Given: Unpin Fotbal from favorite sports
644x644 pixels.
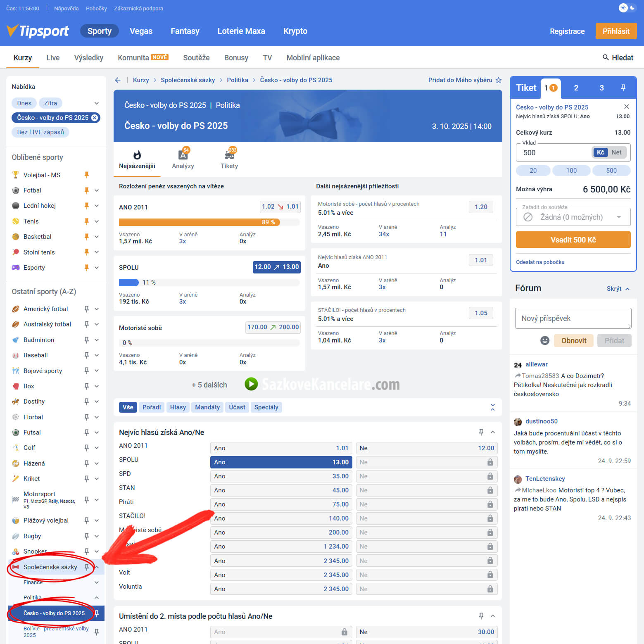Looking at the screenshot, I should 87,190.
